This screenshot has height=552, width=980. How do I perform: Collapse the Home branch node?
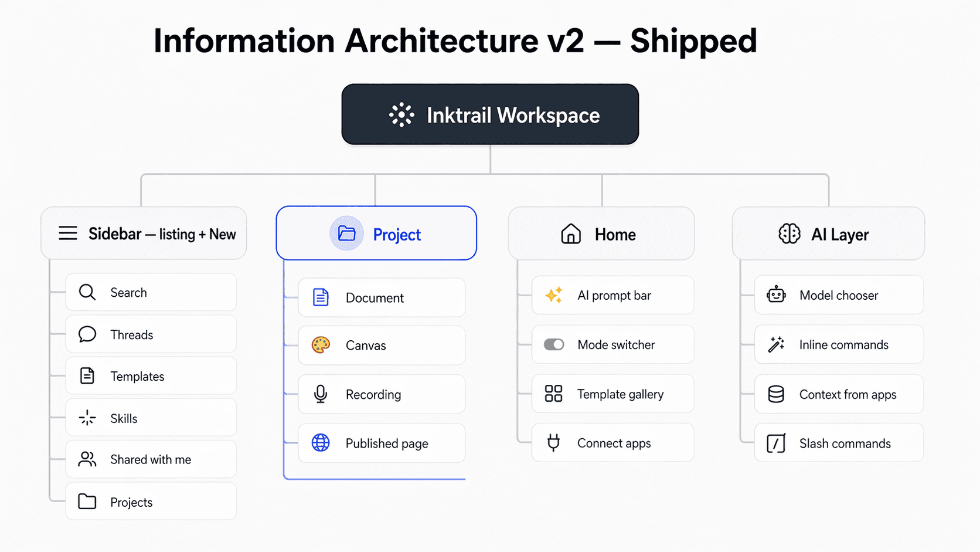click(x=601, y=233)
